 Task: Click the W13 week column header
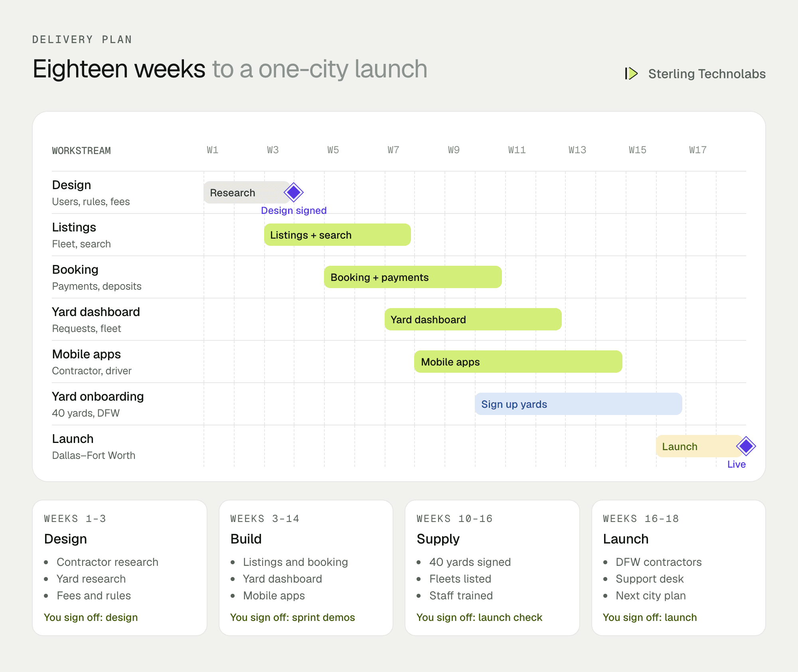[x=577, y=150]
